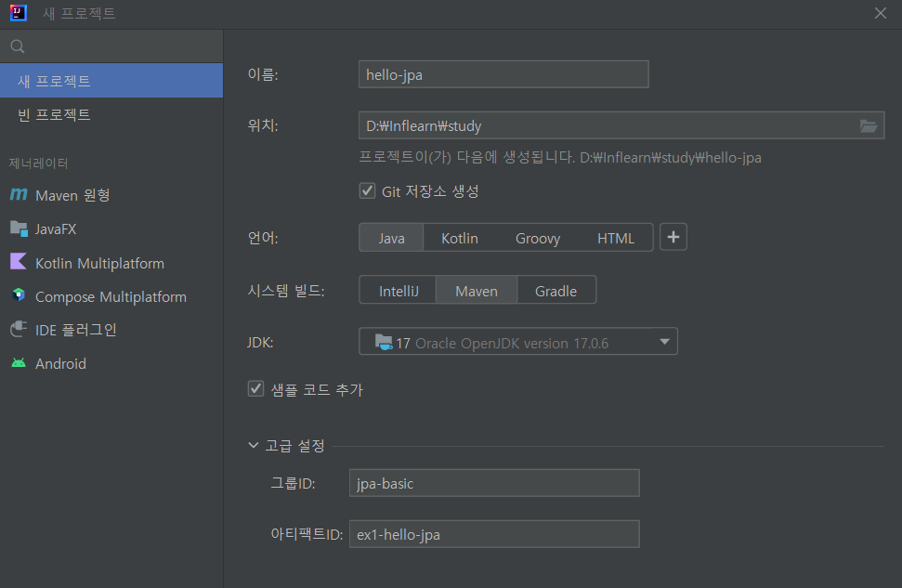Click the 아티팩트ID field with ex1-hello-jpa
Image resolution: width=902 pixels, height=588 pixels.
[494, 534]
